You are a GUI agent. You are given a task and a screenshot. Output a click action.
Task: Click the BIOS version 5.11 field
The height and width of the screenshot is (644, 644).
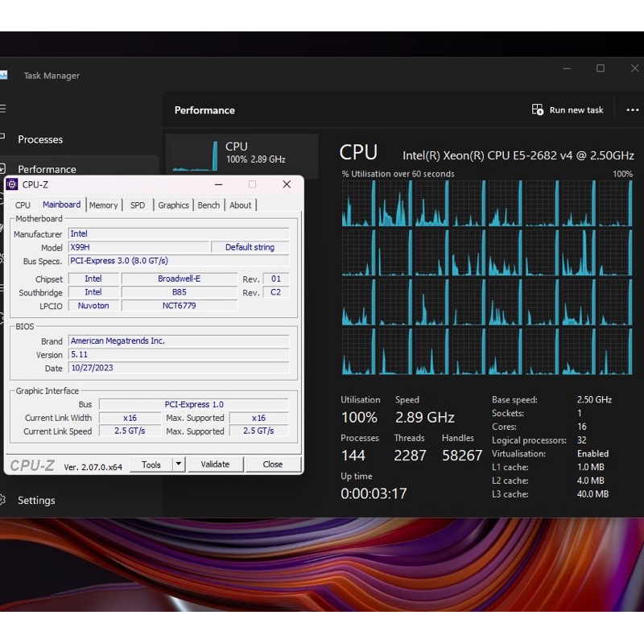point(178,354)
